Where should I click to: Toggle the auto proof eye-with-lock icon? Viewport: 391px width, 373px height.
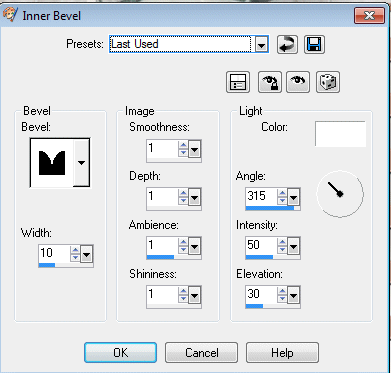(x=270, y=82)
